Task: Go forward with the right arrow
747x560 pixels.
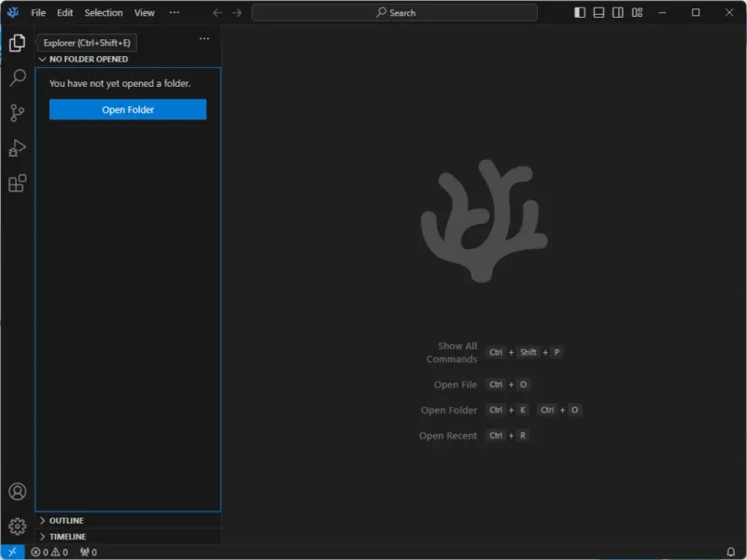Action: 237,13
